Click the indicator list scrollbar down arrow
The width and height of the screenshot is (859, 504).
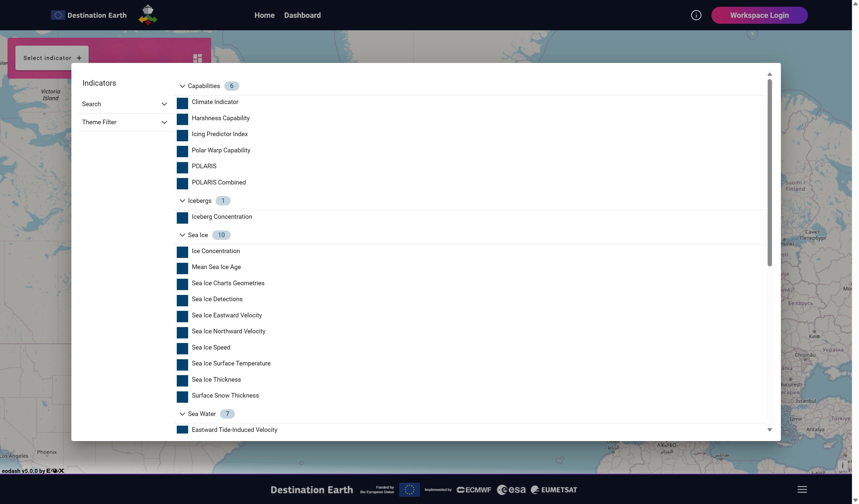pyautogui.click(x=769, y=430)
